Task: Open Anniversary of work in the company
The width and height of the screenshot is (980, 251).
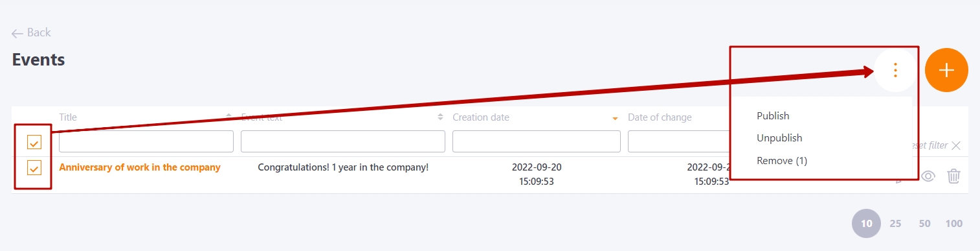Action: point(140,167)
